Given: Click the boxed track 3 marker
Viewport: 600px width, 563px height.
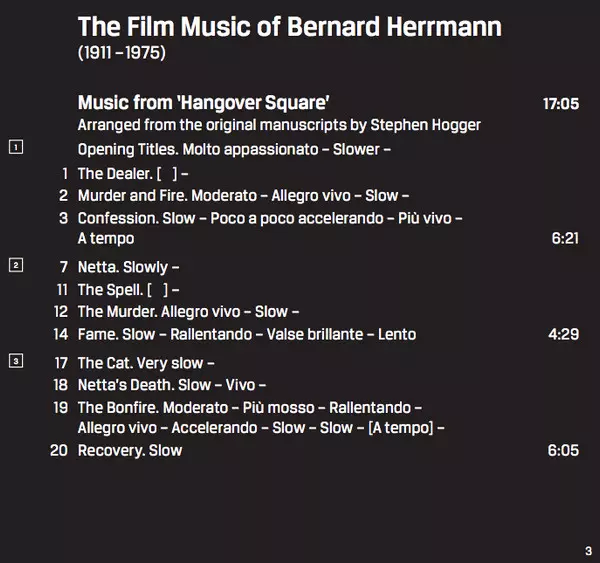Looking at the screenshot, I should [x=16, y=361].
